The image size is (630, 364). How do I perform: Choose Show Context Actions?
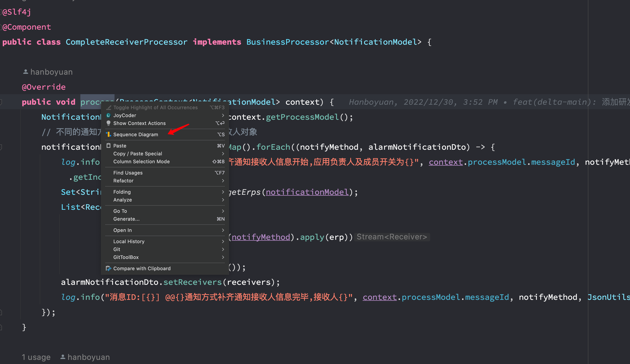click(165, 123)
